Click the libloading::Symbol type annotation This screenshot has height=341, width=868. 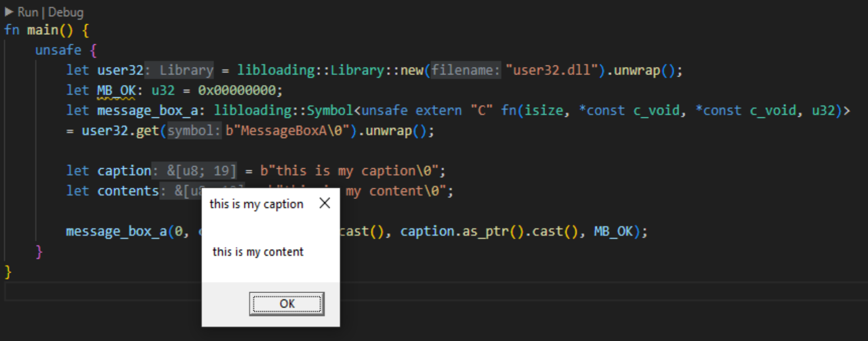(283, 111)
